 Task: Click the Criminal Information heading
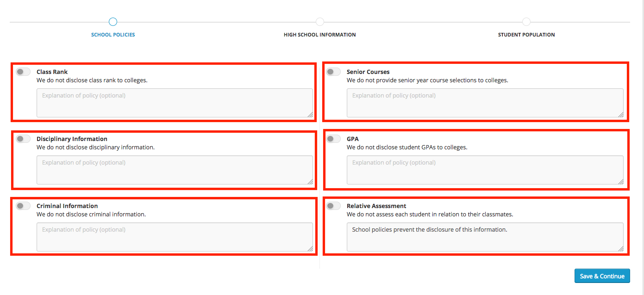coord(67,206)
